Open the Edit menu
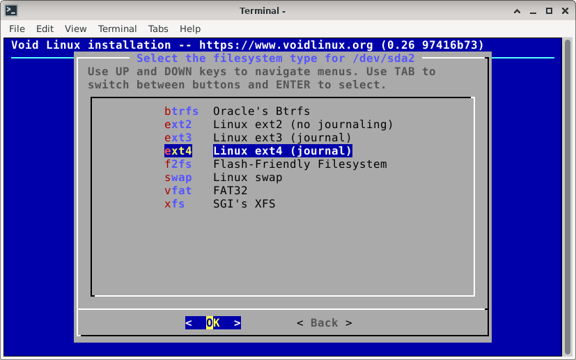The image size is (576, 360). (x=45, y=29)
